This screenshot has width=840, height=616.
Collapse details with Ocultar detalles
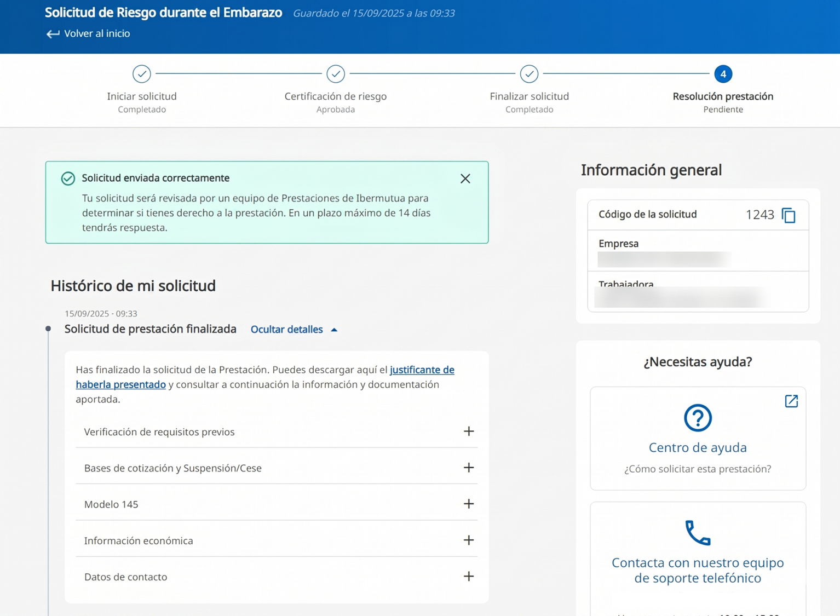click(294, 330)
